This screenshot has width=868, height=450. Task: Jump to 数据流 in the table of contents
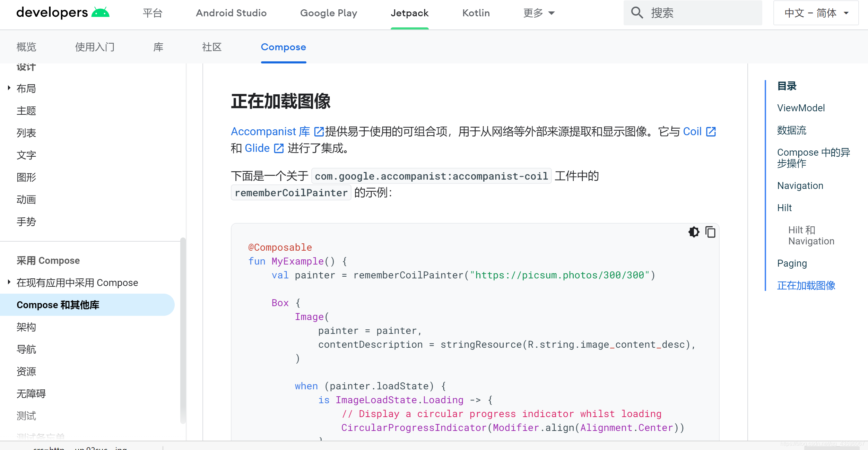coord(792,130)
